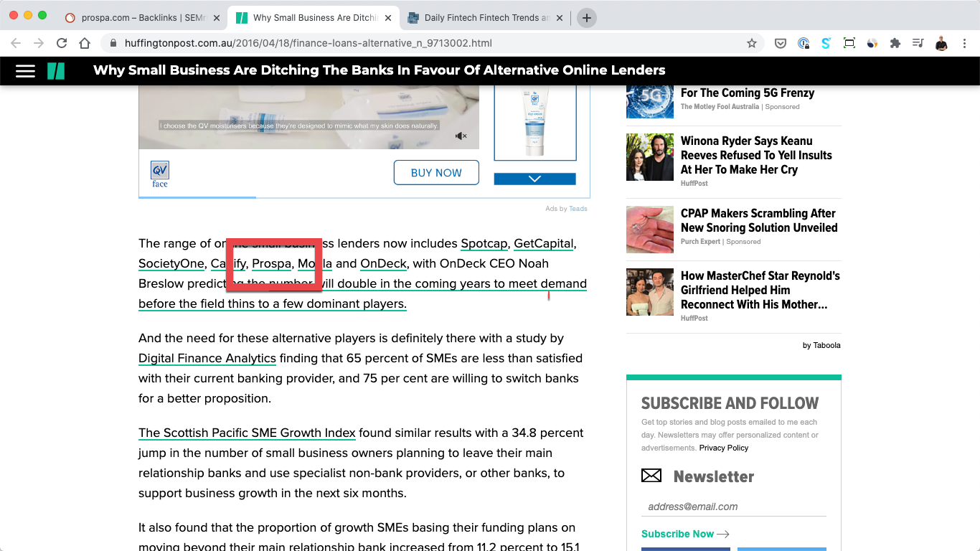
Task: Open the media control queue icon
Action: [918, 43]
